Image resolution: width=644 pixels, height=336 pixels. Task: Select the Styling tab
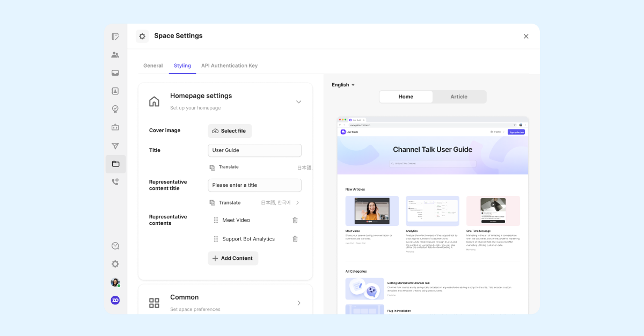tap(182, 65)
